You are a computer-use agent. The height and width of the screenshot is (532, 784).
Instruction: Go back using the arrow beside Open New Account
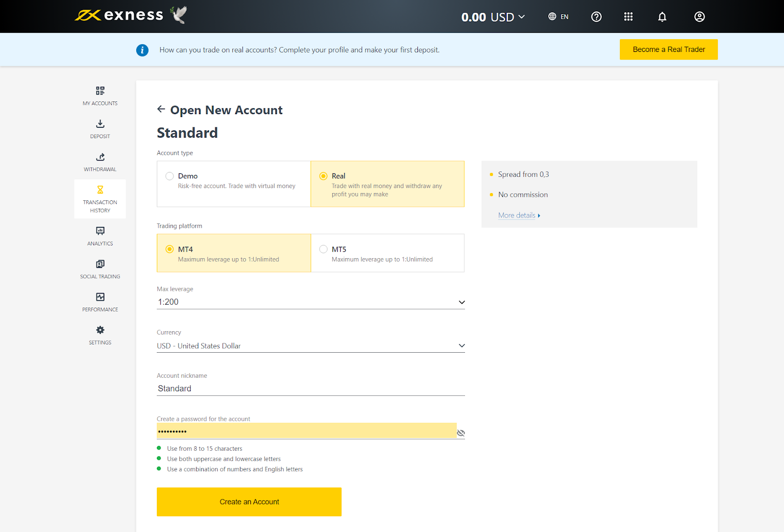(161, 109)
